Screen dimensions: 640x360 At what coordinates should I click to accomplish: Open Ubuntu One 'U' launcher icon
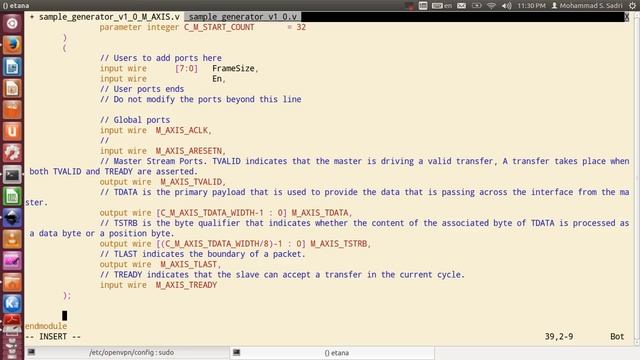tap(12, 131)
